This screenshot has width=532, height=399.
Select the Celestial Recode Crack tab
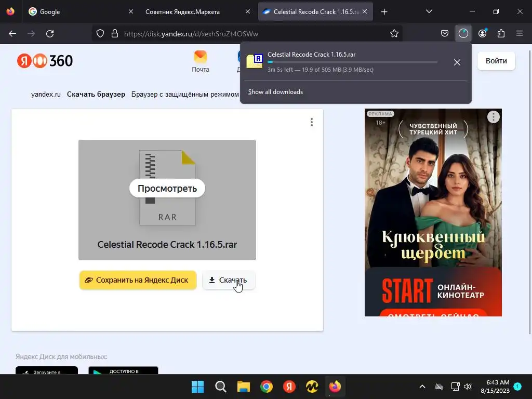point(316,11)
